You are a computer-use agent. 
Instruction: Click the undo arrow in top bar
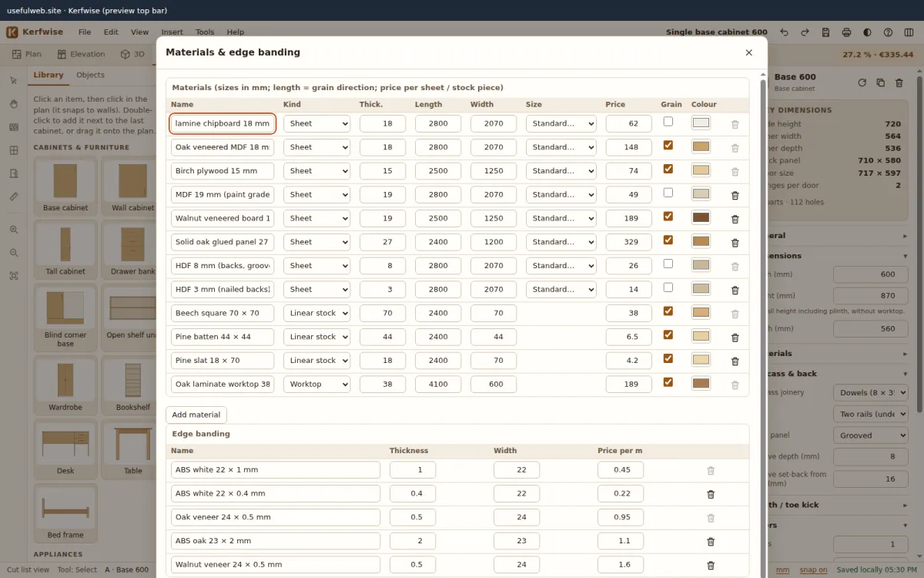(784, 32)
